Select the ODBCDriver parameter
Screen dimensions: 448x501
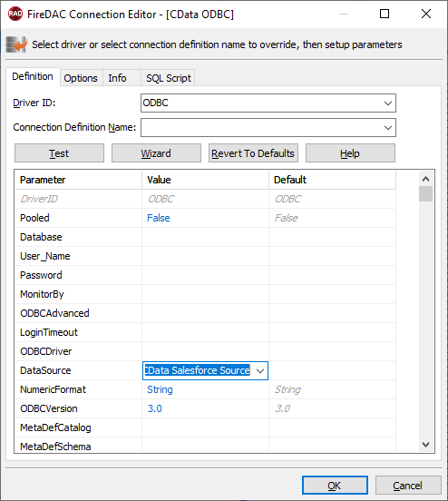(x=46, y=351)
